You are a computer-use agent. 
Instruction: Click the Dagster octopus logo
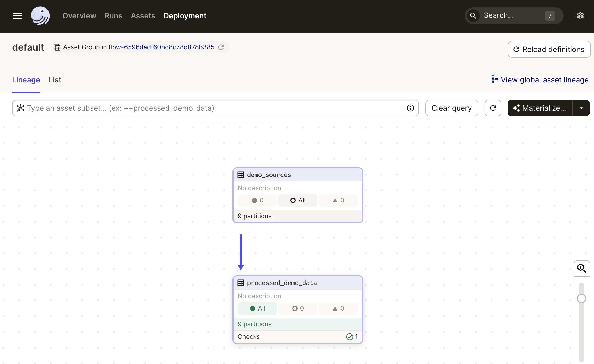click(41, 16)
